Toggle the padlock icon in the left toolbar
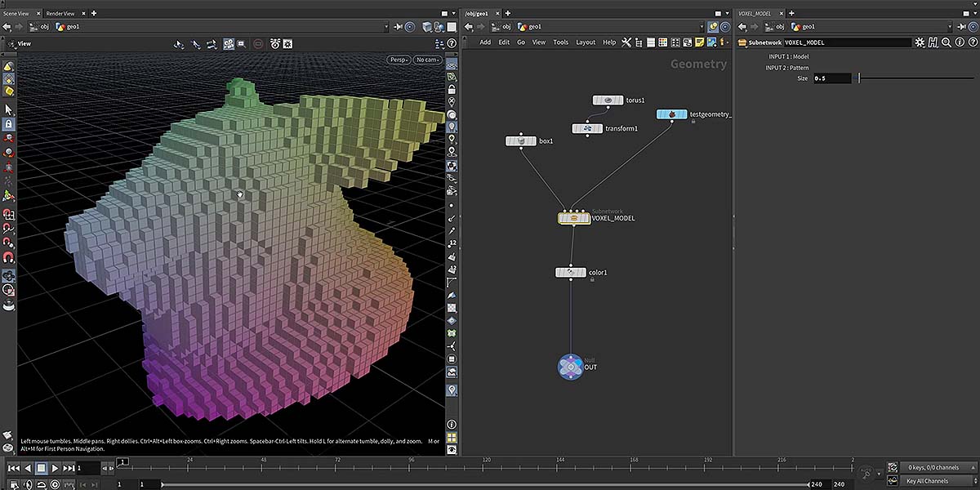 (8, 124)
